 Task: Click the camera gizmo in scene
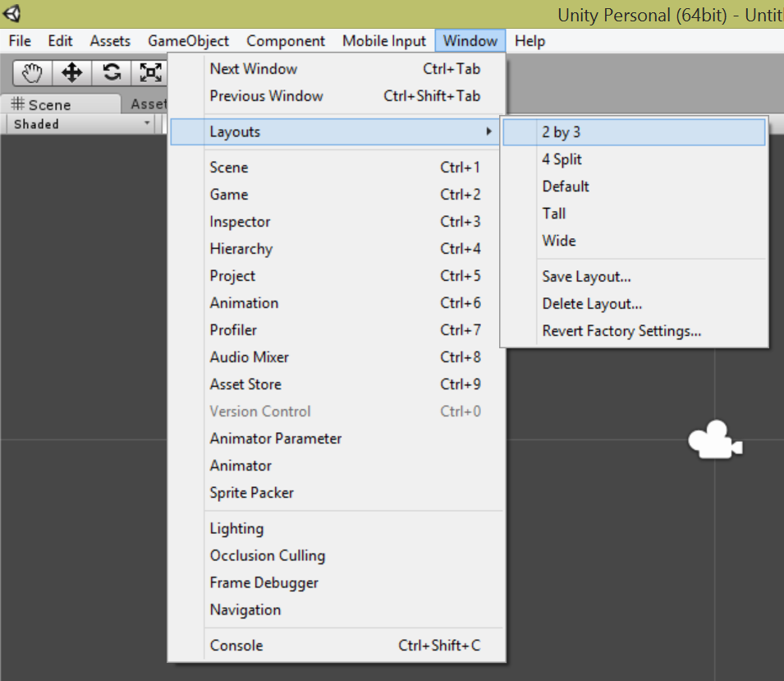click(x=716, y=439)
